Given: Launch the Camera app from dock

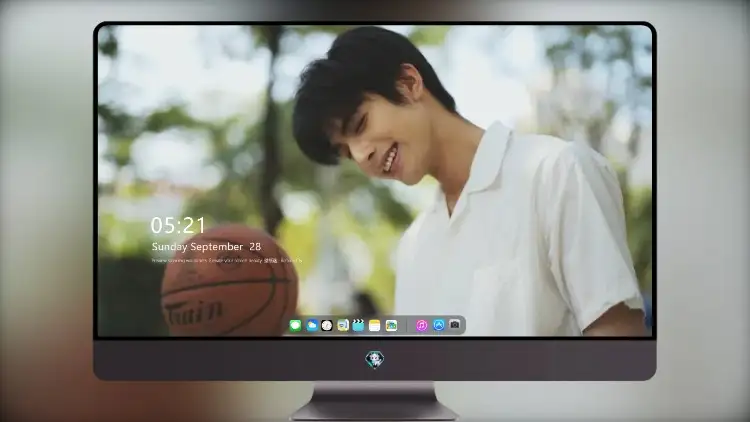Looking at the screenshot, I should click(455, 325).
